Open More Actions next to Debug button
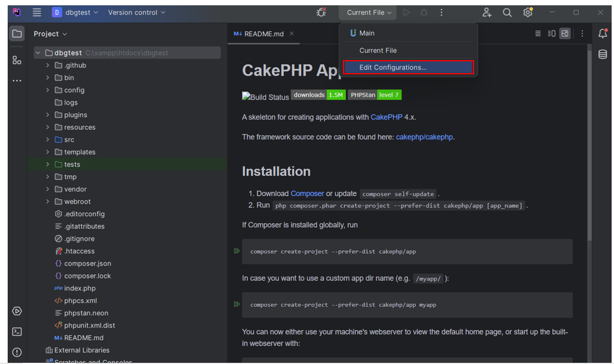The height and width of the screenshot is (364, 614). [442, 12]
